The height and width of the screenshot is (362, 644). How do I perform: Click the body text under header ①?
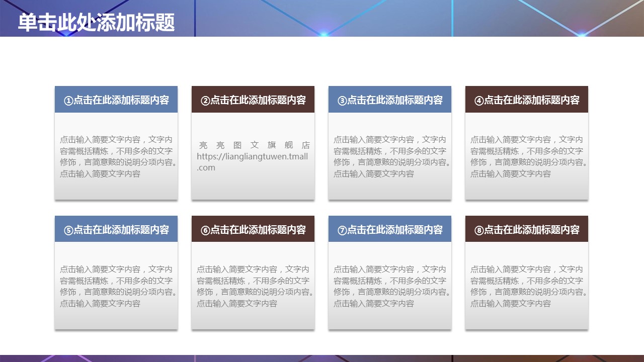116,156
